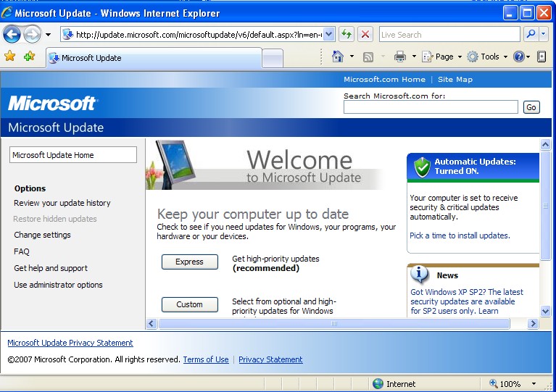Click the horizontal scrollbar right arrow
The height and width of the screenshot is (392, 556).
(533, 323)
